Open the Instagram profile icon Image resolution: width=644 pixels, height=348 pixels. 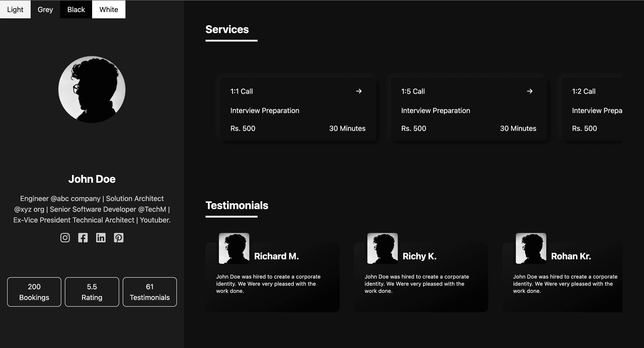click(65, 238)
